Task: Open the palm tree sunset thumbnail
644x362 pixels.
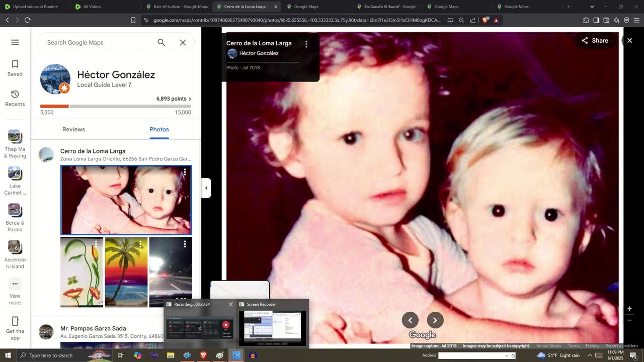Action: coord(126,272)
